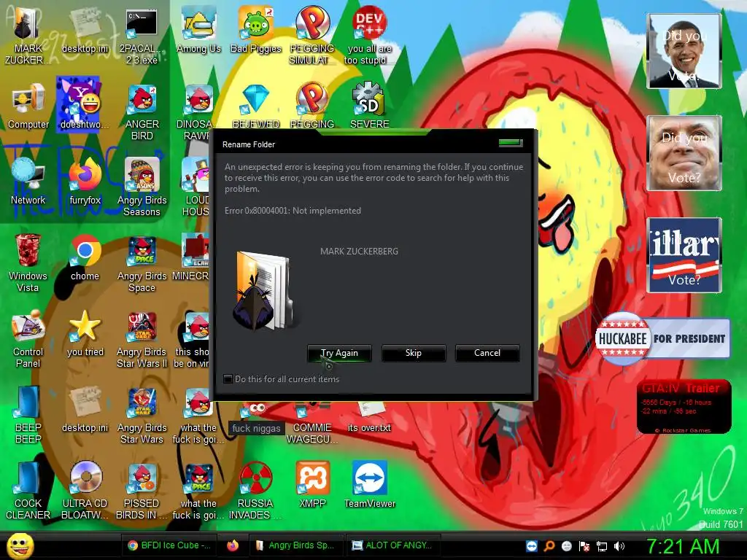Select the RUSSIA INVADES... radiation icon
The height and width of the screenshot is (560, 747).
[255, 491]
